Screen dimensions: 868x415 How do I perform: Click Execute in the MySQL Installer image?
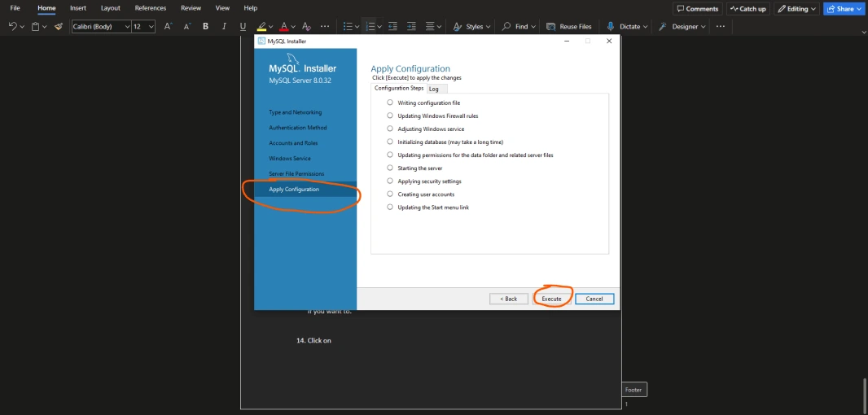[x=551, y=299]
